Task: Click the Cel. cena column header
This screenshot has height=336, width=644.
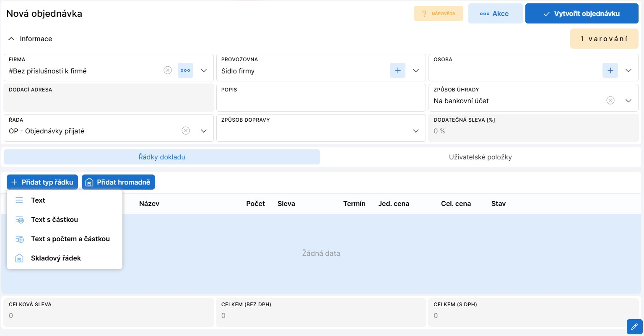Action: coord(456,203)
